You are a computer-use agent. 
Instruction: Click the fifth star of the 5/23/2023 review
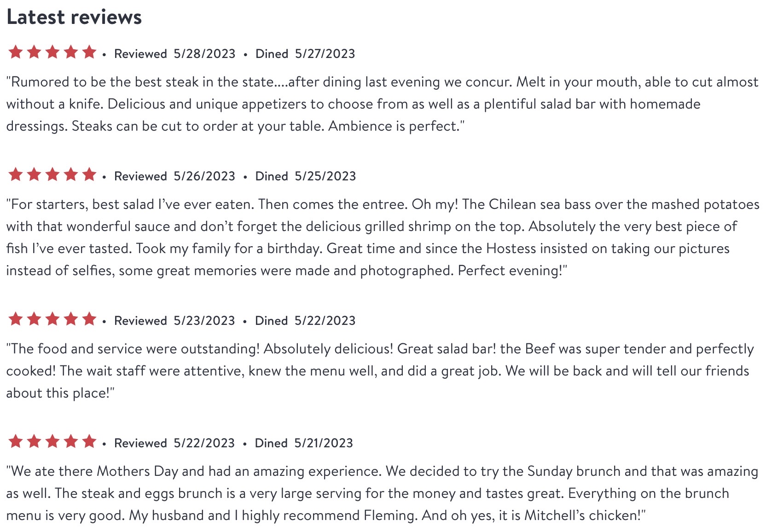89,319
